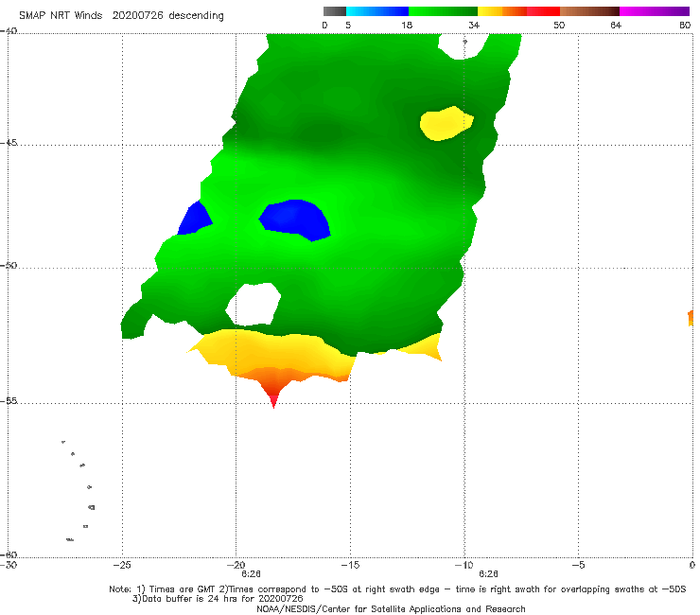
Task: Click the NOAA/NESDIS credit line
Action: [391, 608]
